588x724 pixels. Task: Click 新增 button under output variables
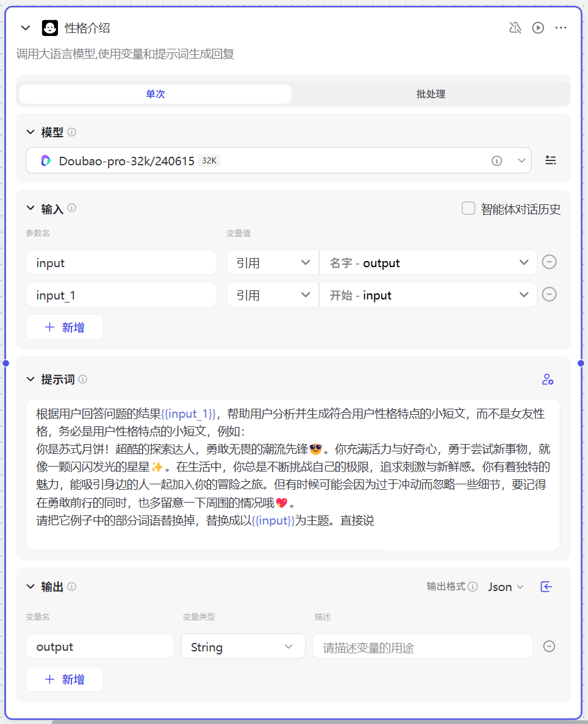point(65,679)
